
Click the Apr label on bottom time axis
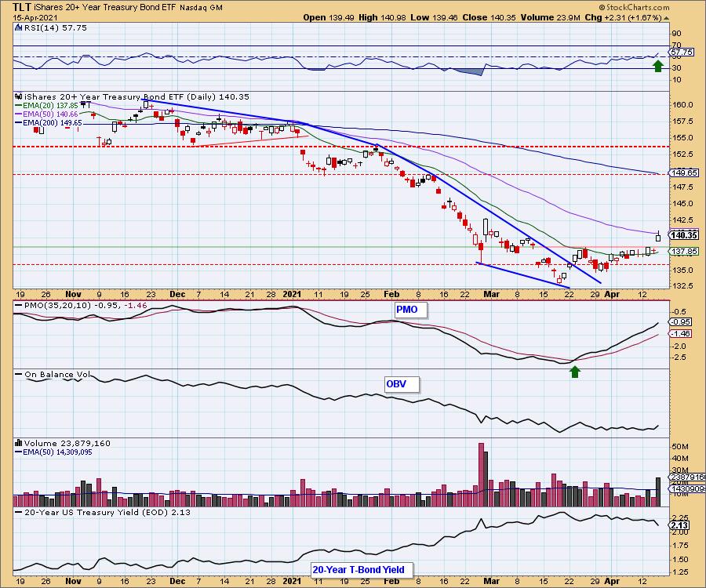(x=612, y=581)
